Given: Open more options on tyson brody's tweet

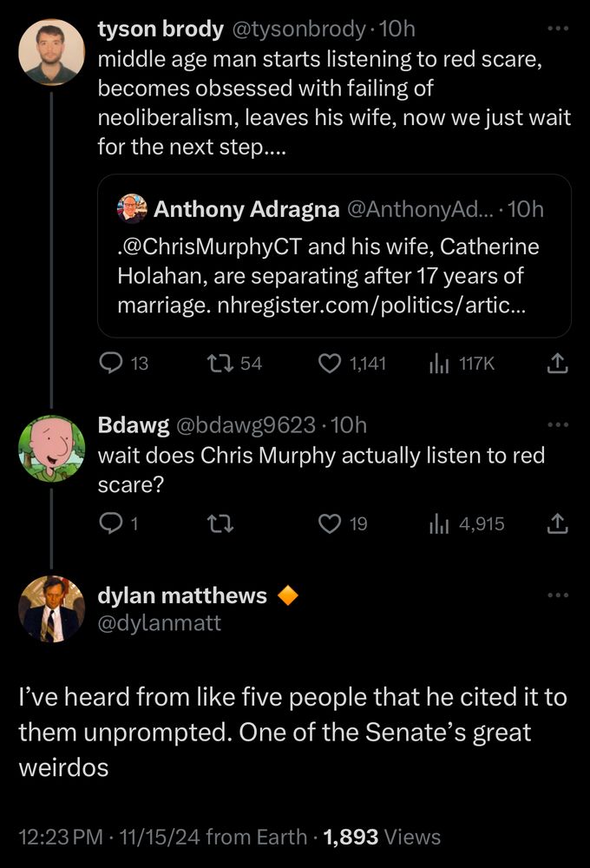Looking at the screenshot, I should pyautogui.click(x=558, y=28).
